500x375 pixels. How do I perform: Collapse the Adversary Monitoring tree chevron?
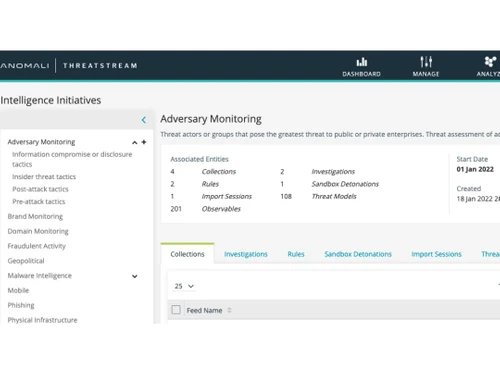point(135,143)
